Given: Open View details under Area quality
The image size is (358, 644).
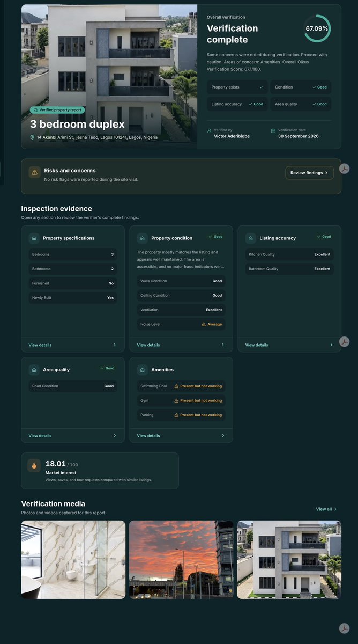Looking at the screenshot, I should [40, 436].
